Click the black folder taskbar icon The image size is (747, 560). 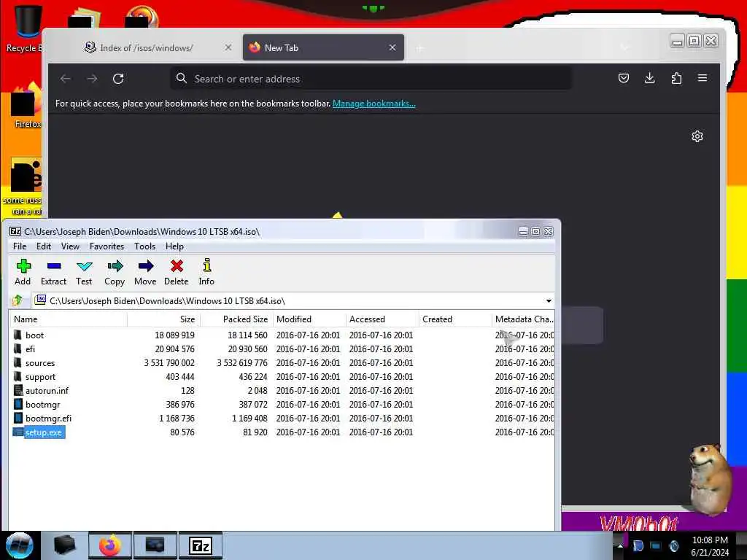pos(65,545)
